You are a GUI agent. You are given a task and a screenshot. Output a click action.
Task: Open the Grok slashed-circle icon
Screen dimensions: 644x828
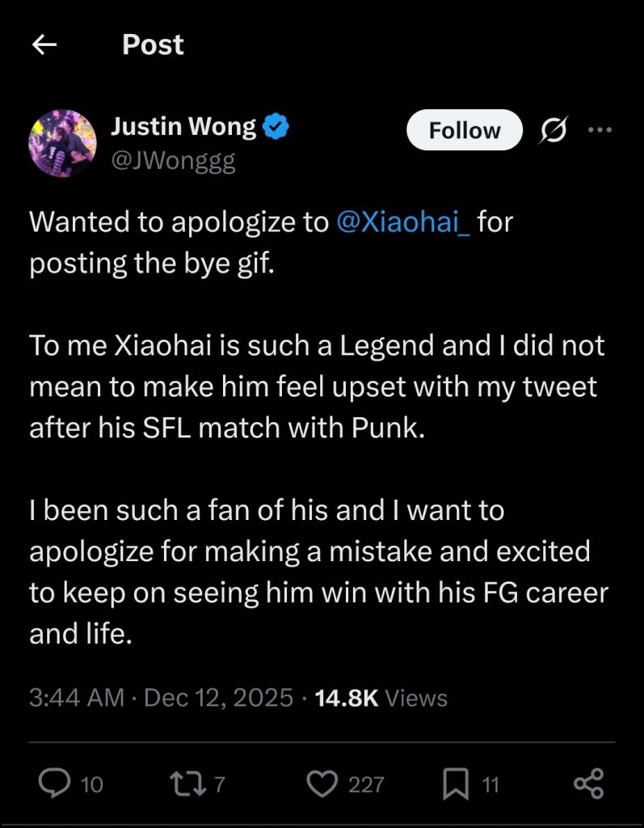[x=554, y=129]
